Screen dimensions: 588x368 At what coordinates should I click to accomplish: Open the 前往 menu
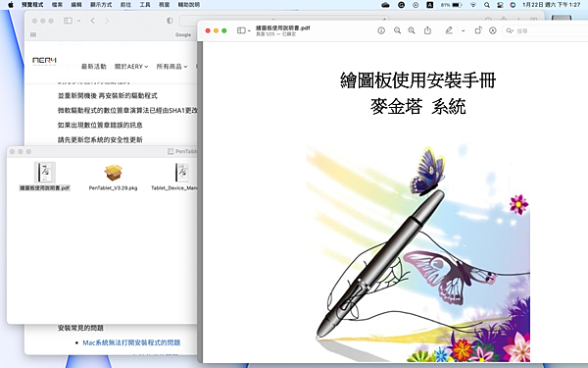click(125, 5)
